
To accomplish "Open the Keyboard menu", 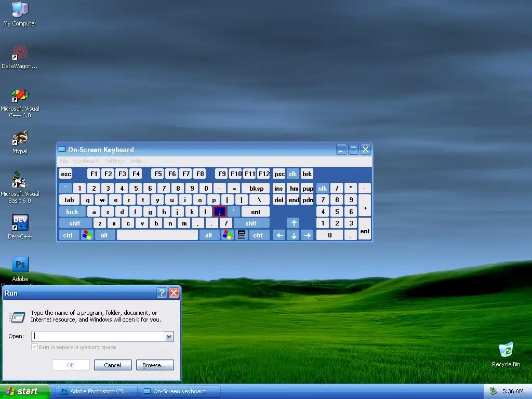I will (86, 161).
